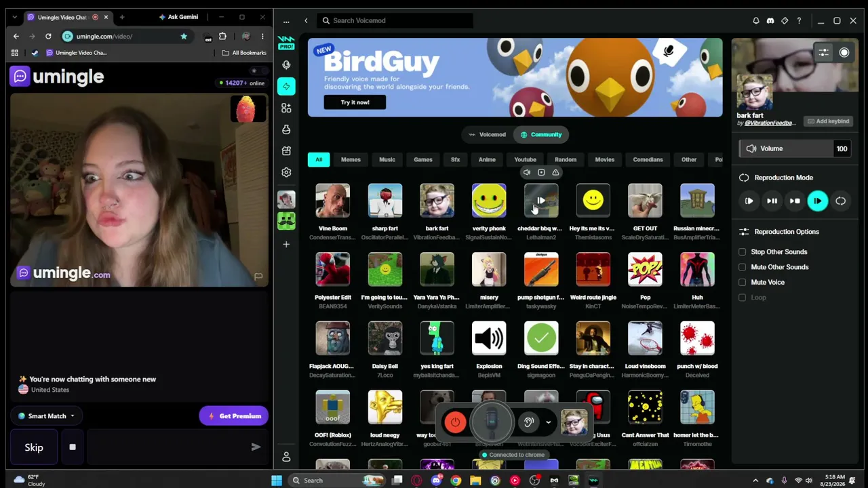Open Chrome's three-dot menu
Image resolution: width=868 pixels, height=488 pixels.
coord(262,36)
